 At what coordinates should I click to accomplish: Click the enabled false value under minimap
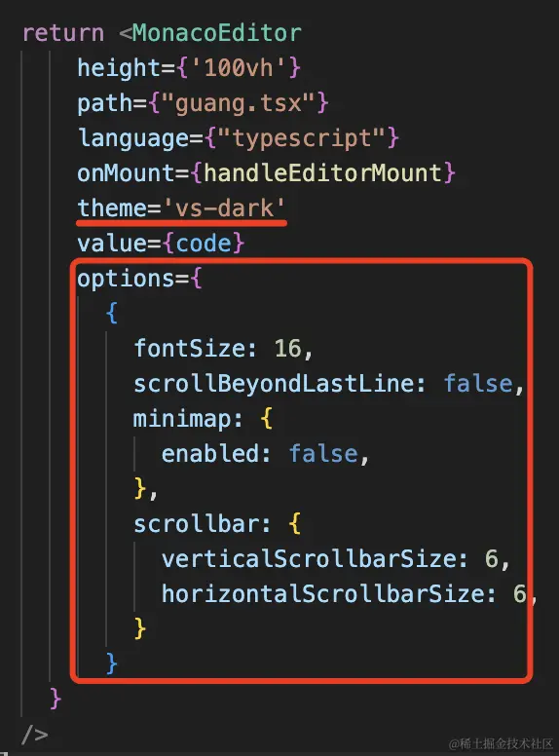(323, 454)
